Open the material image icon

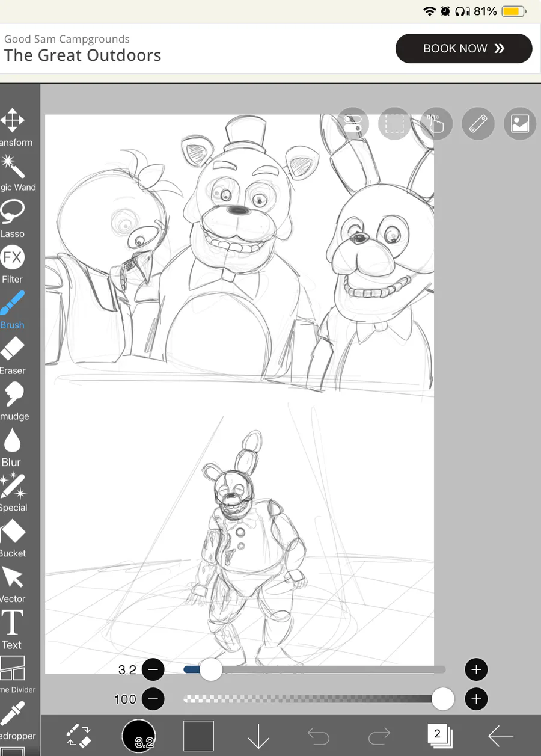(x=519, y=124)
